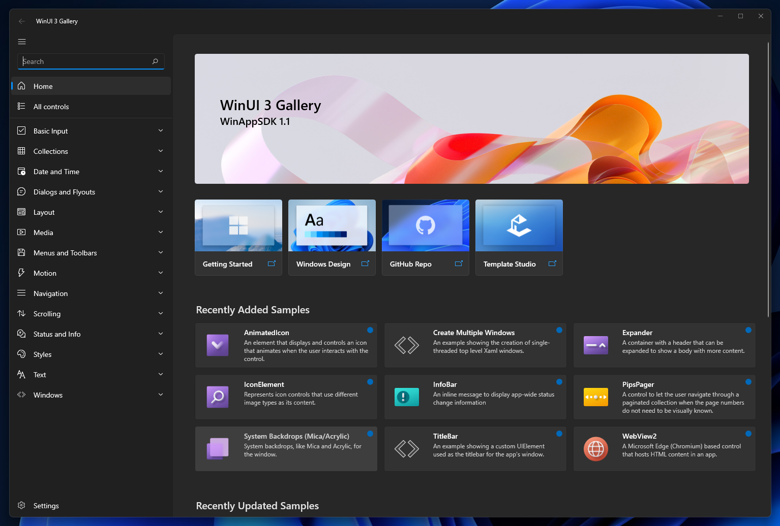The width and height of the screenshot is (780, 526).
Task: Click the System Backdrops layered squares icon
Action: [217, 448]
